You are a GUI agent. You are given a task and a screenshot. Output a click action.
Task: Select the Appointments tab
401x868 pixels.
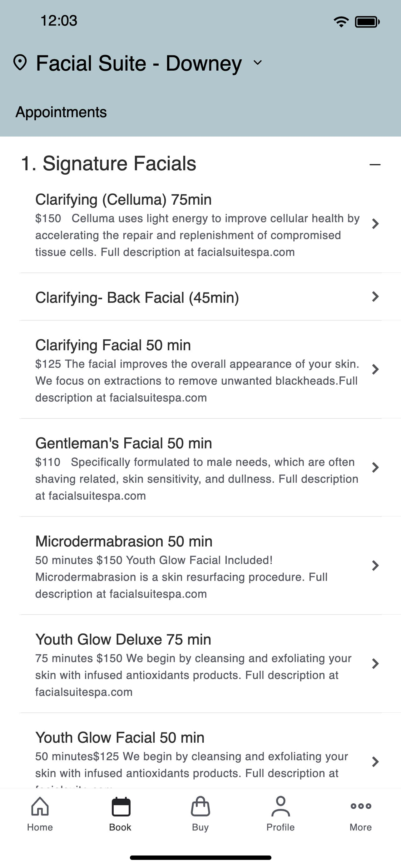pyautogui.click(x=61, y=112)
